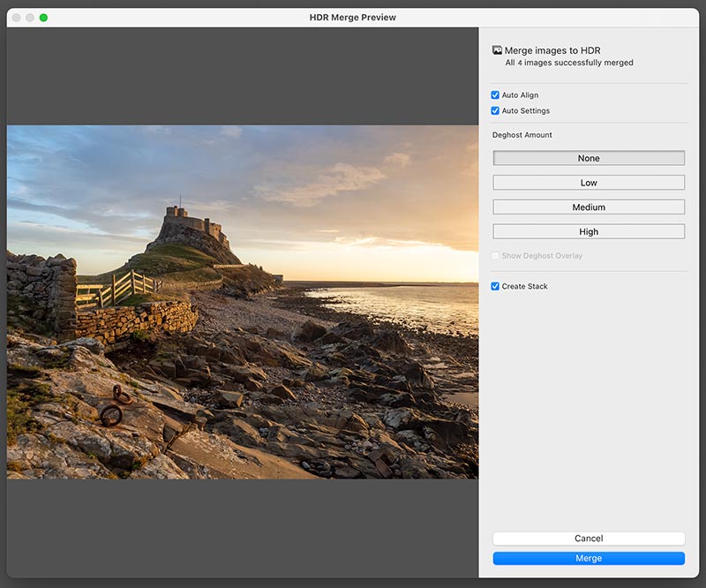Click the green full-screen window button
The image size is (706, 588).
[x=44, y=18]
